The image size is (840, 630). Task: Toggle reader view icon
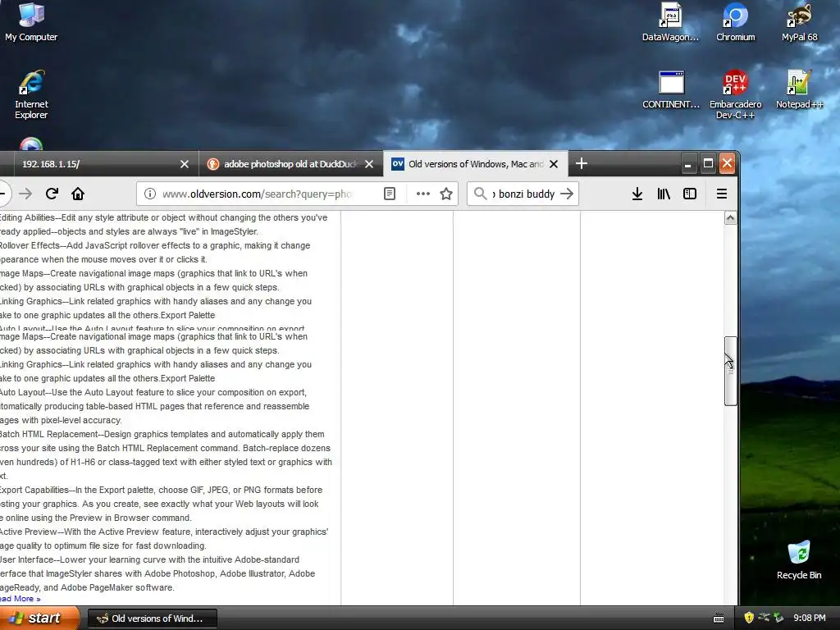point(390,194)
